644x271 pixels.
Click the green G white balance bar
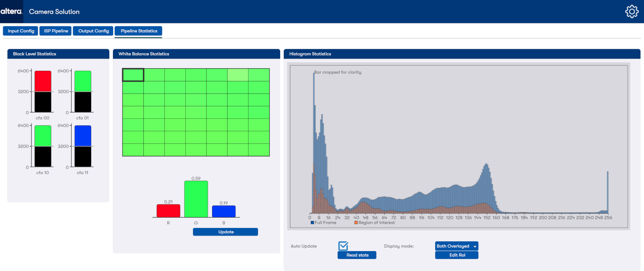tap(196, 199)
